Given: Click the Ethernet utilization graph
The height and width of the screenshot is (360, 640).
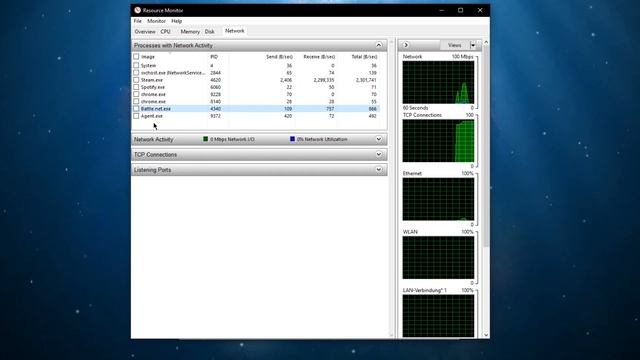Looking at the screenshot, I should tap(438, 199).
